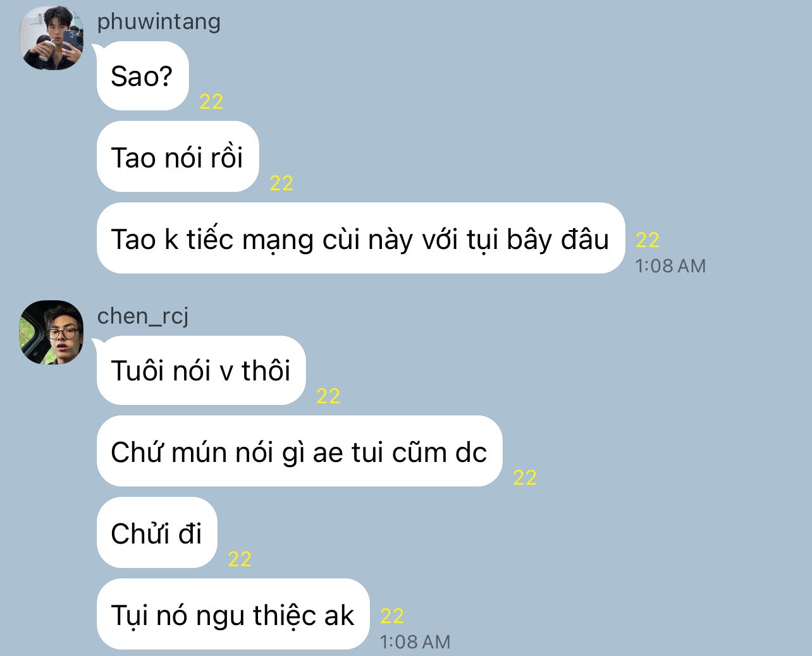Click the 22 read count beside 'Tao nói rồi'
812x656 pixels.
tap(281, 183)
